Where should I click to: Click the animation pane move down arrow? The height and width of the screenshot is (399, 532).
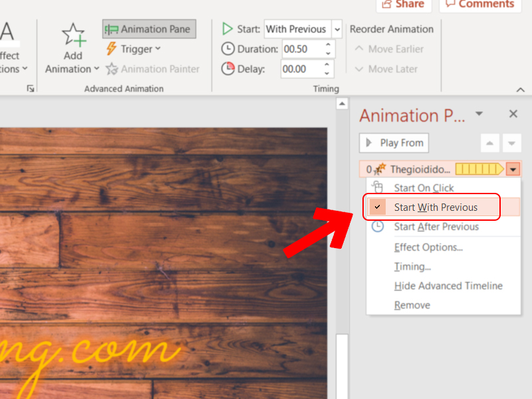coord(511,143)
